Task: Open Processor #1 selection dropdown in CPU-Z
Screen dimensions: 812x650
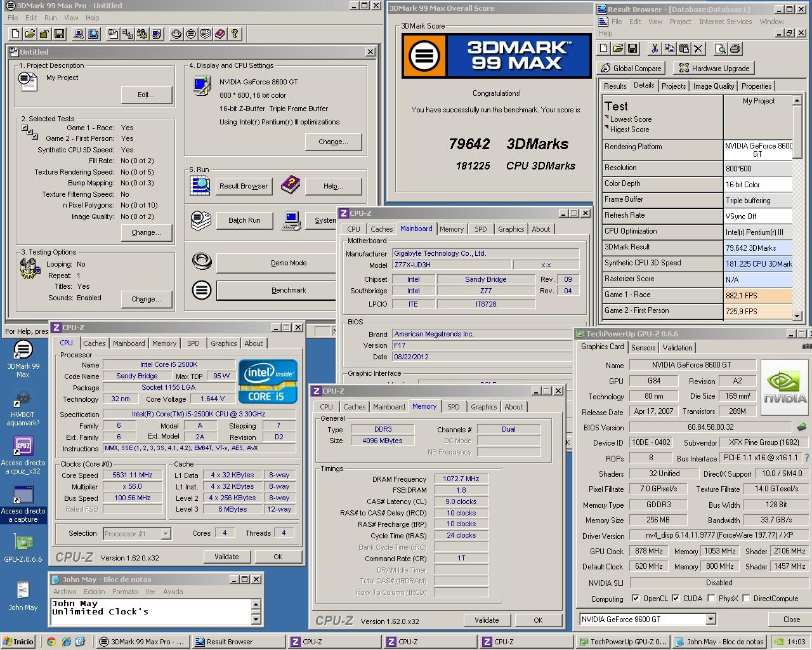Action: [x=166, y=534]
